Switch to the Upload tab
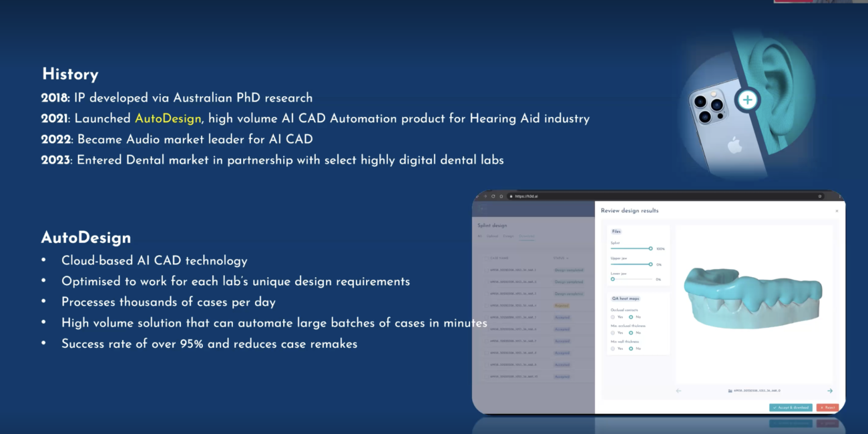Screen dimensions: 868x434 click(x=492, y=236)
